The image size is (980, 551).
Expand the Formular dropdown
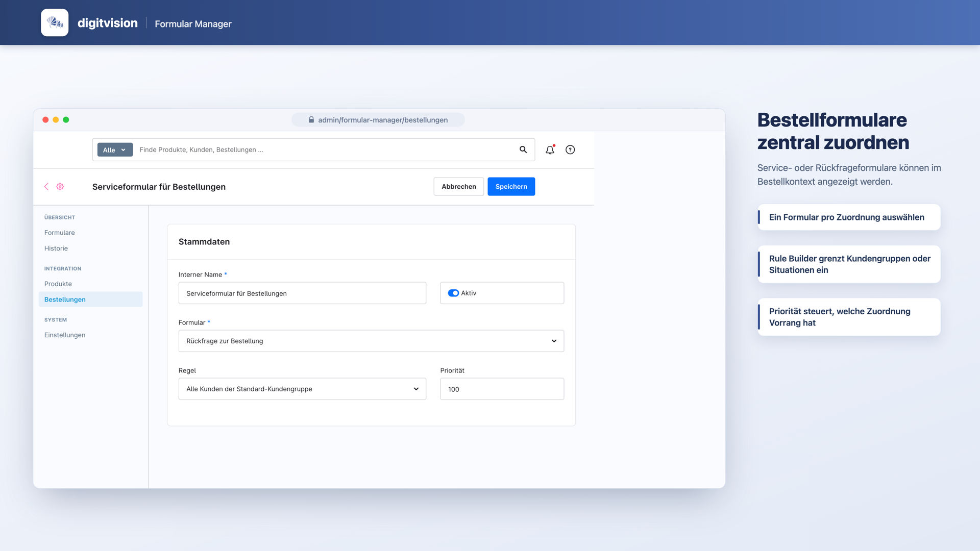coord(371,341)
